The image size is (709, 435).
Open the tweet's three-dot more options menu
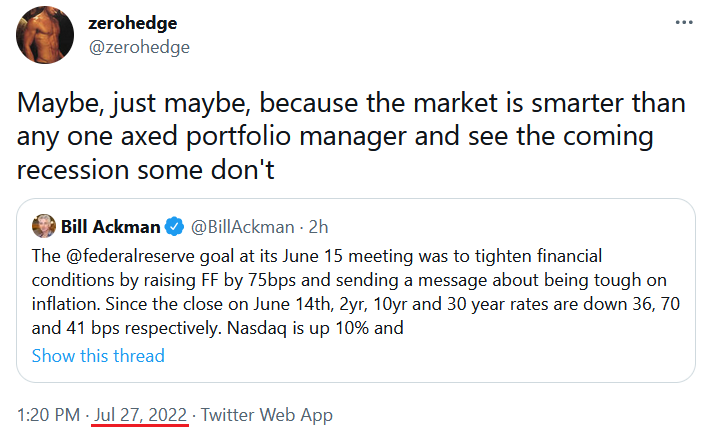(x=683, y=22)
